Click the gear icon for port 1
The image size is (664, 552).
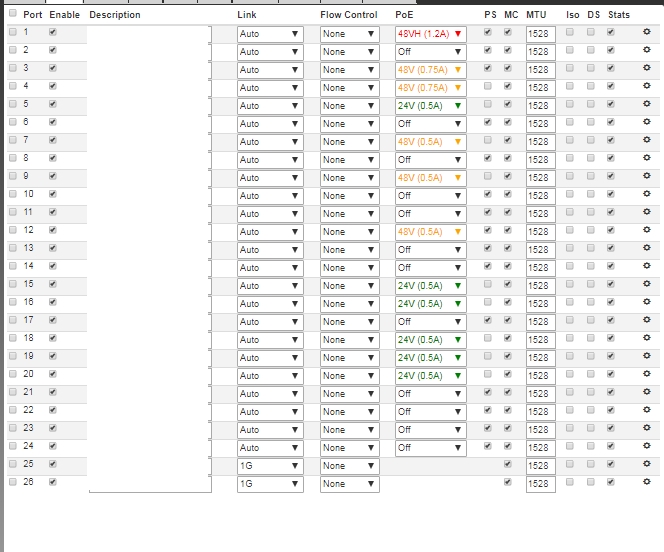pyautogui.click(x=646, y=32)
